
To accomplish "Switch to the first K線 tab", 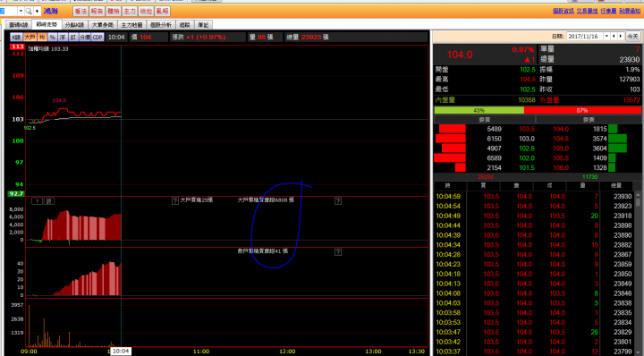I will [x=18, y=25].
